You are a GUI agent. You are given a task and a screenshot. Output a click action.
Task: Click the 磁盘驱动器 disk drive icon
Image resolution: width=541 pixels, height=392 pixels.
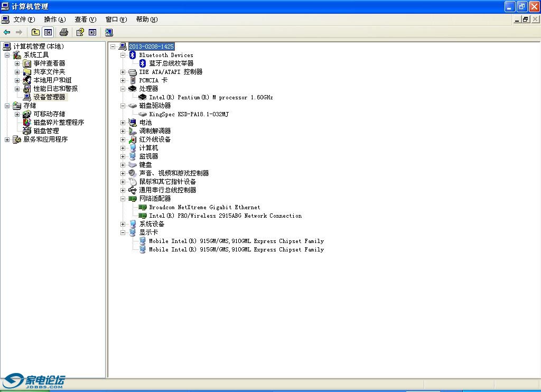click(133, 106)
